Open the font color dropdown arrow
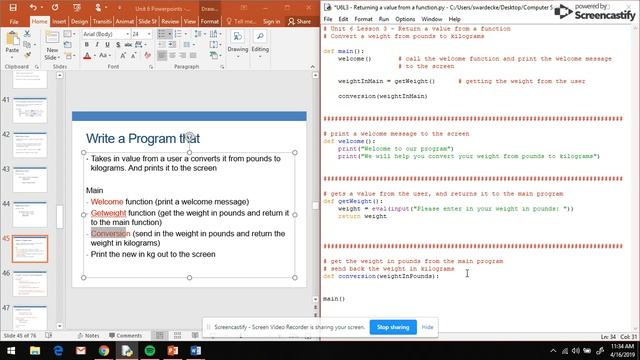 pyautogui.click(x=95, y=56)
